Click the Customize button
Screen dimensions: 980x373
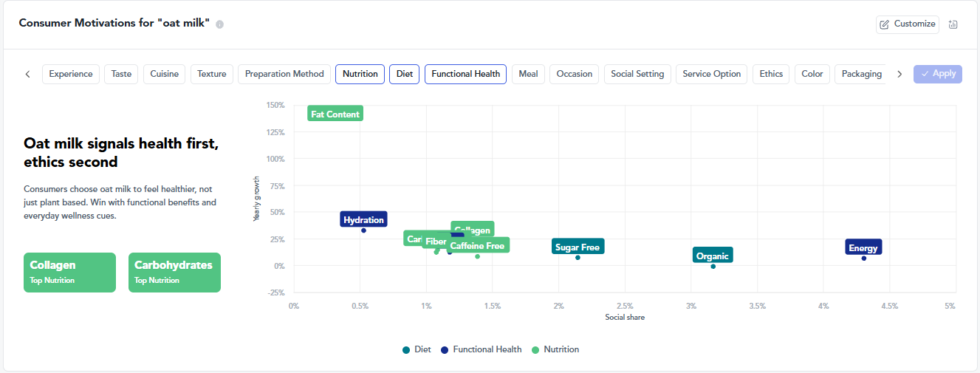[908, 24]
